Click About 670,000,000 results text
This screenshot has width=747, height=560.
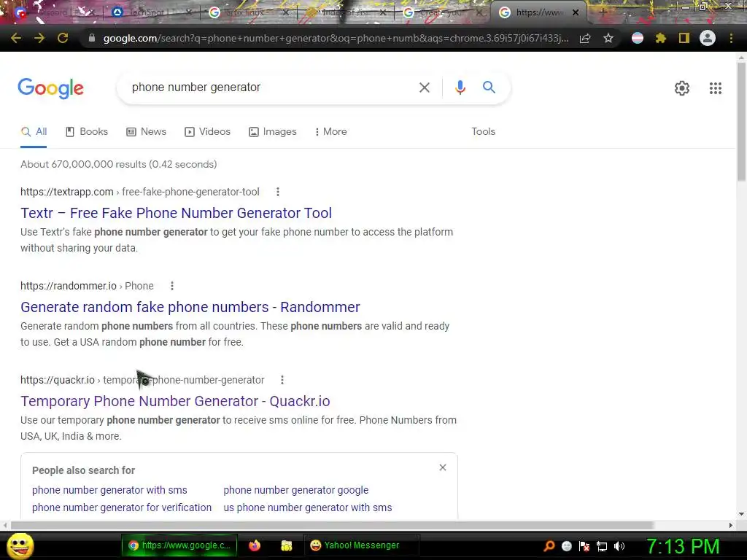coord(119,164)
